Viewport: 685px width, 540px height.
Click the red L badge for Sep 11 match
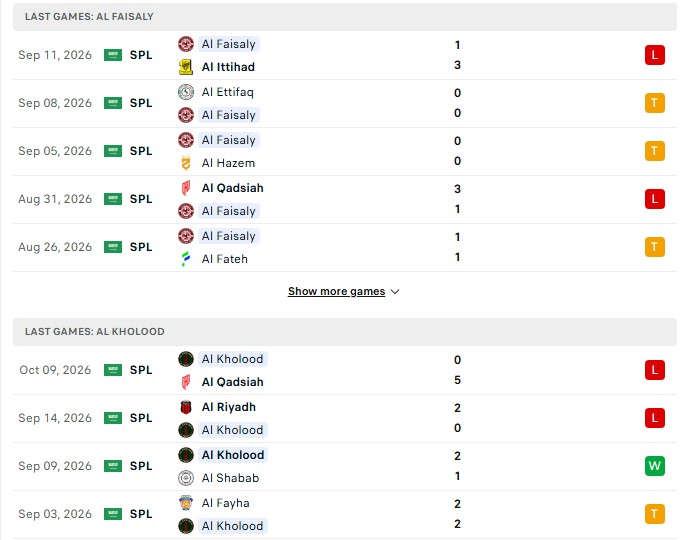[654, 55]
